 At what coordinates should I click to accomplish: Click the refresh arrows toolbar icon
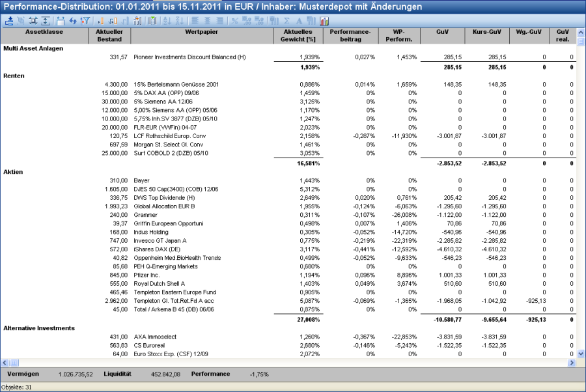pyautogui.click(x=73, y=20)
